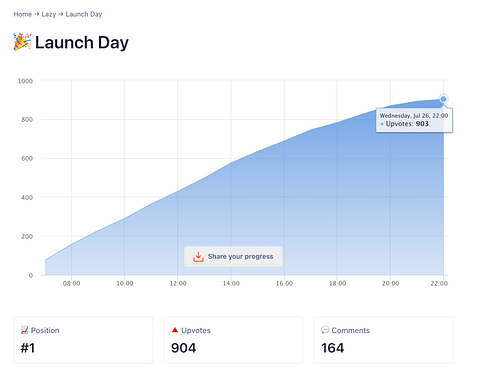The width and height of the screenshot is (480, 384).
Task: Click the Launch Day page heading
Action: [82, 43]
